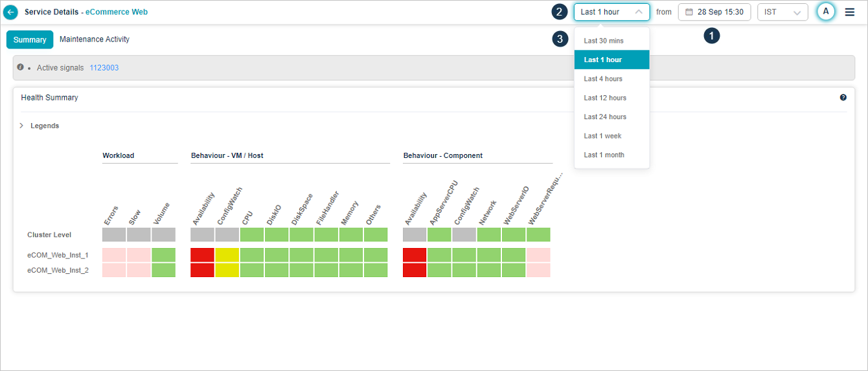
Task: Click the back arrow icon
Action: pos(11,12)
